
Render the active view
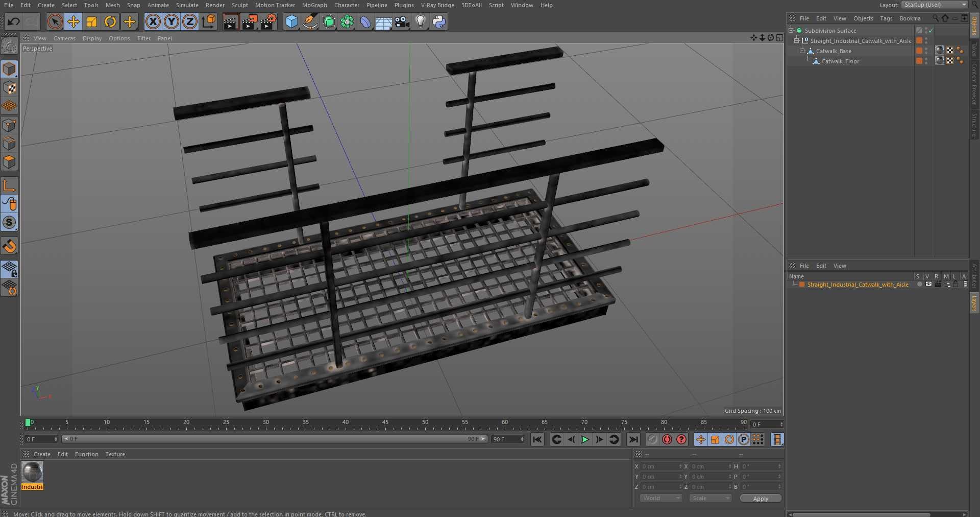coord(231,21)
